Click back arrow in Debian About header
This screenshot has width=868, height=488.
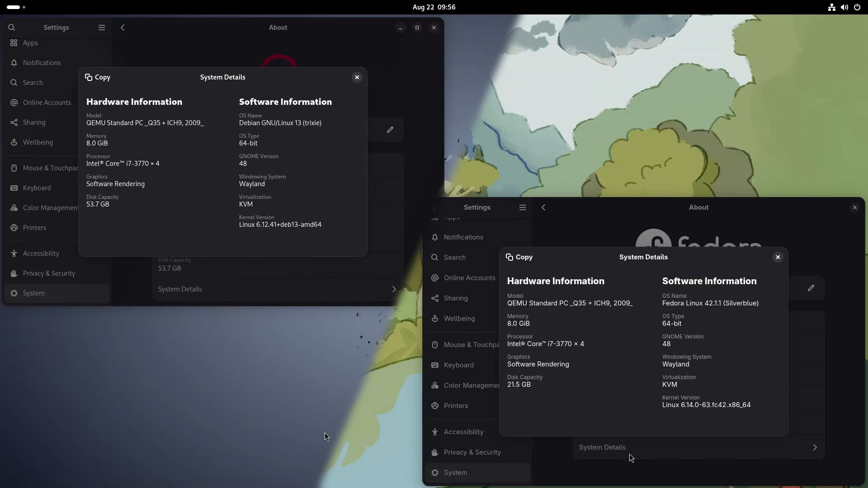(x=123, y=28)
